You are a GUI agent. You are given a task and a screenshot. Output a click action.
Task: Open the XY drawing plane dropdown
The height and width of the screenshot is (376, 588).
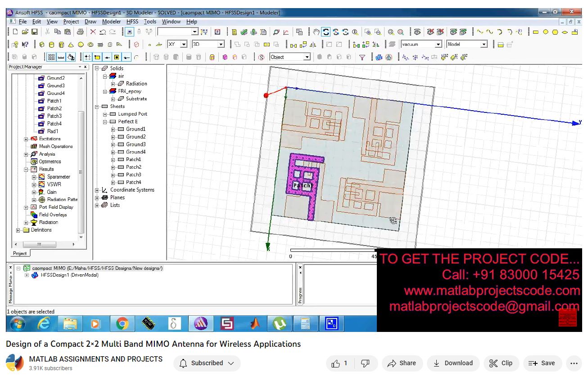[184, 45]
